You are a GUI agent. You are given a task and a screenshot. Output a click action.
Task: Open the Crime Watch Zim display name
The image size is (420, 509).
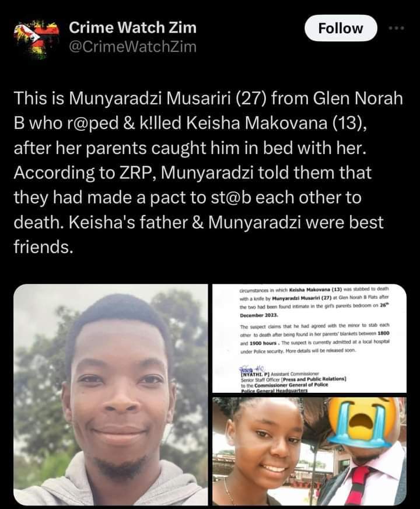pos(132,27)
